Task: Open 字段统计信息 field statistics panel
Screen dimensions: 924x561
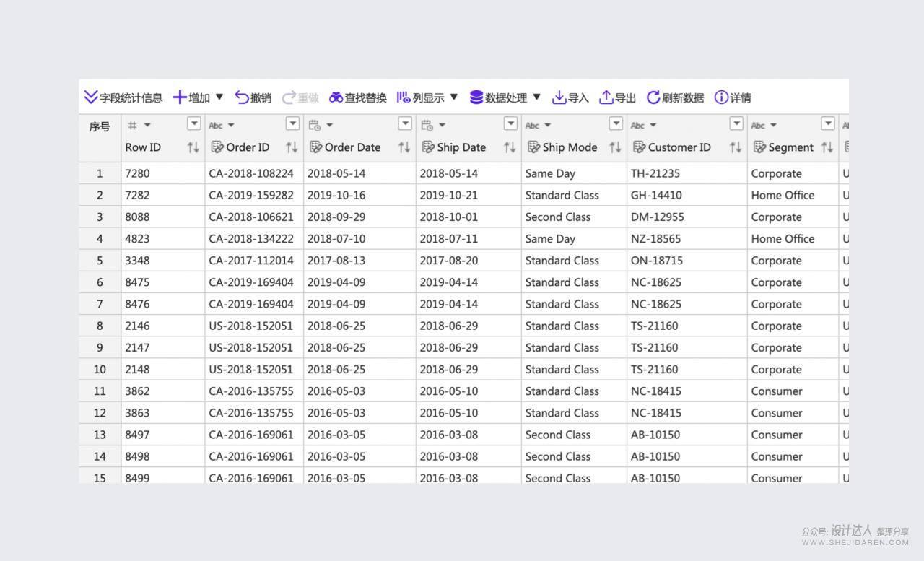Action: point(123,97)
